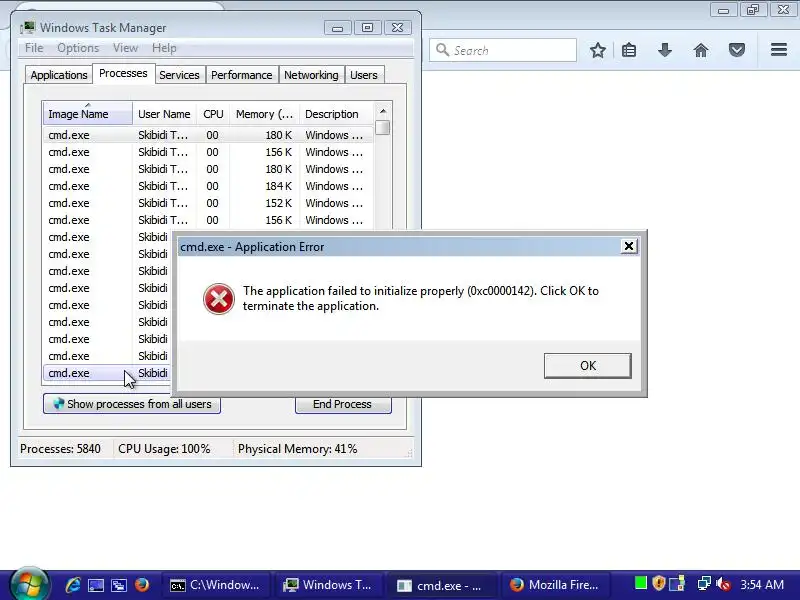The image size is (800, 600).
Task: Click the monitor tray icon beside the shield
Action: pos(678,584)
